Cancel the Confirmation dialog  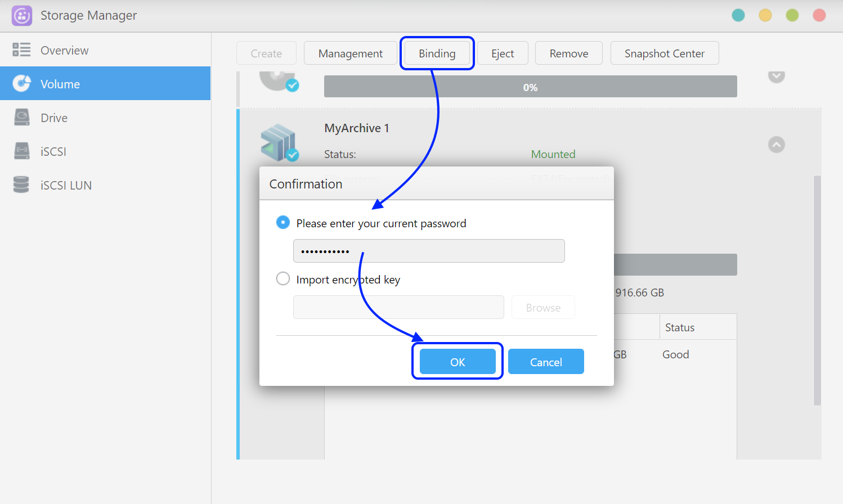tap(545, 362)
